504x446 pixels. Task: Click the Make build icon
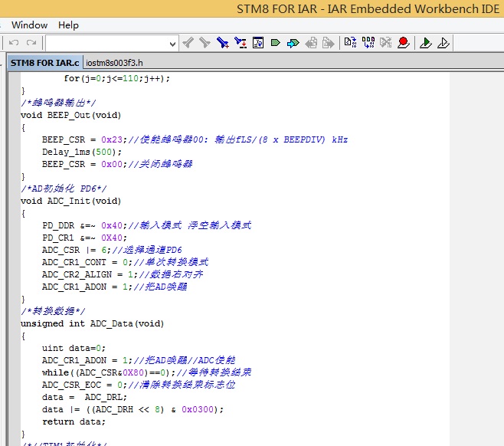pyautogui.click(x=368, y=42)
